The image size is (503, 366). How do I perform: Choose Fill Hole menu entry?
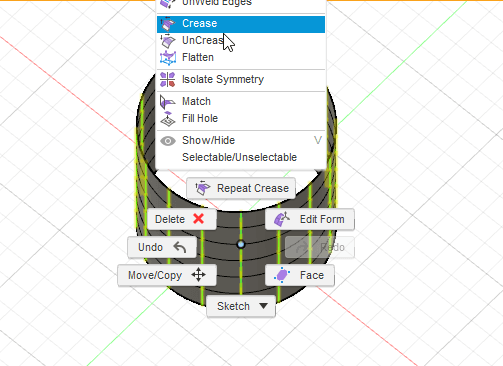(x=241, y=118)
